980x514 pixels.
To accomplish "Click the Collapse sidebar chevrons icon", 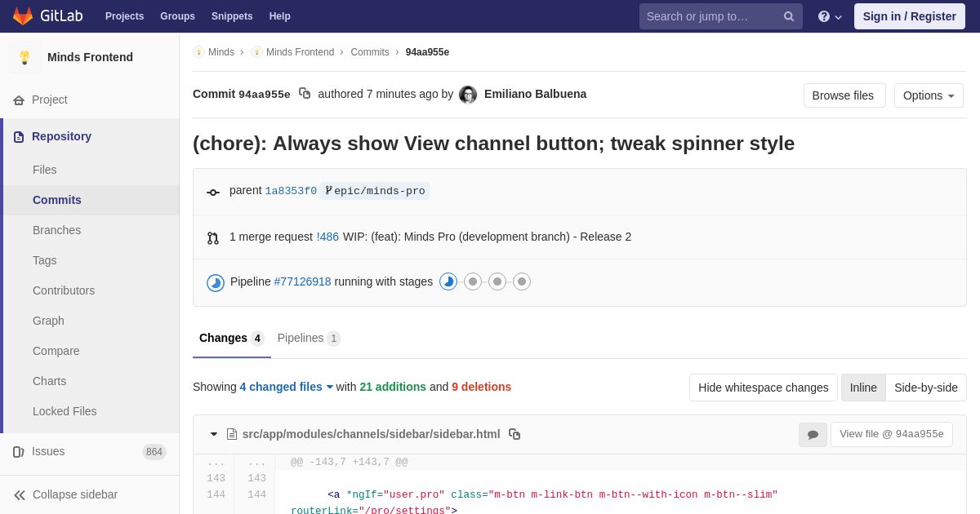I will point(20,495).
